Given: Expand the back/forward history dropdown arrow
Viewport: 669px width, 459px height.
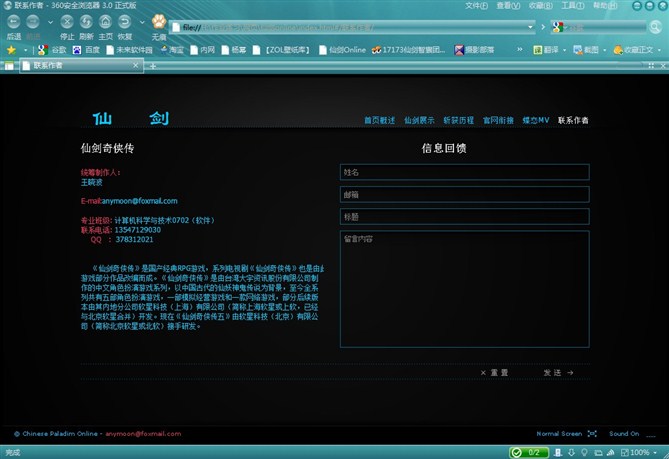Looking at the screenshot, I should (50, 22).
